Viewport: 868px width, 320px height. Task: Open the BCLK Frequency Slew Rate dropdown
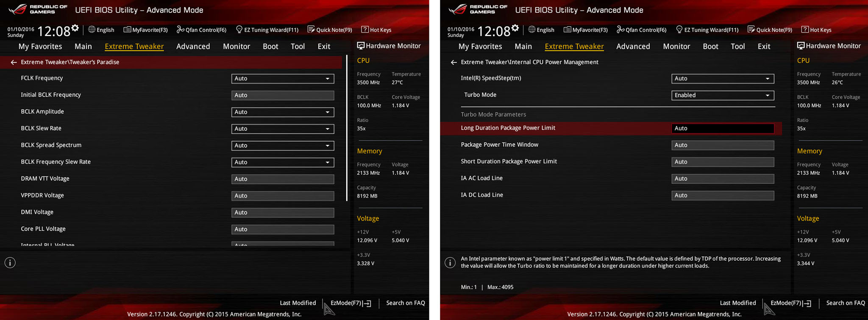coord(283,162)
